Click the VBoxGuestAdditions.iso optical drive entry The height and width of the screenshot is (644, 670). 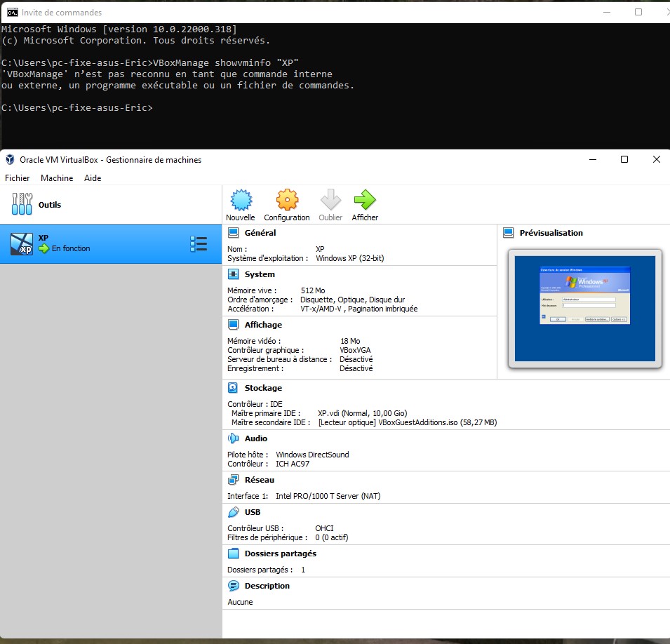[x=408, y=422]
